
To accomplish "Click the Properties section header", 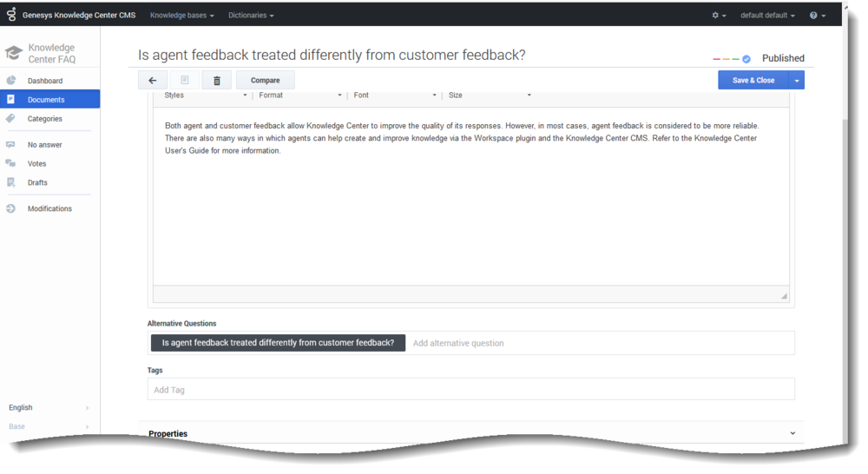I will coord(471,433).
